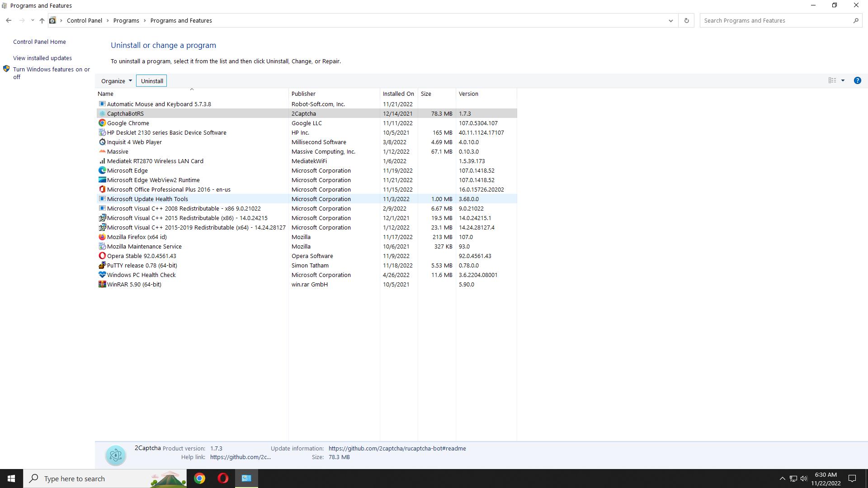Select the Opera Stable program icon in list
Screen dimensions: 868x488
pyautogui.click(x=102, y=256)
